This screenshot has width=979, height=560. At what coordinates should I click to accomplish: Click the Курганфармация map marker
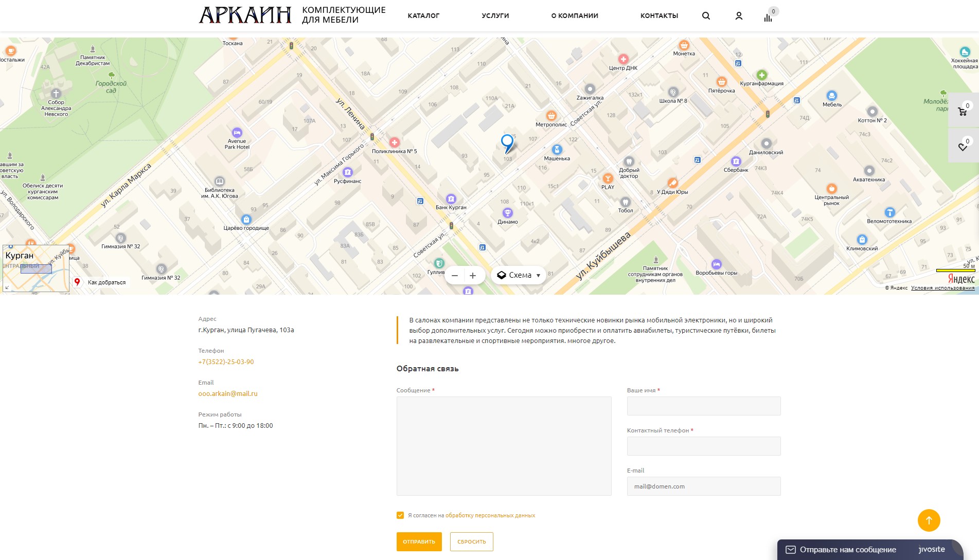pos(762,75)
